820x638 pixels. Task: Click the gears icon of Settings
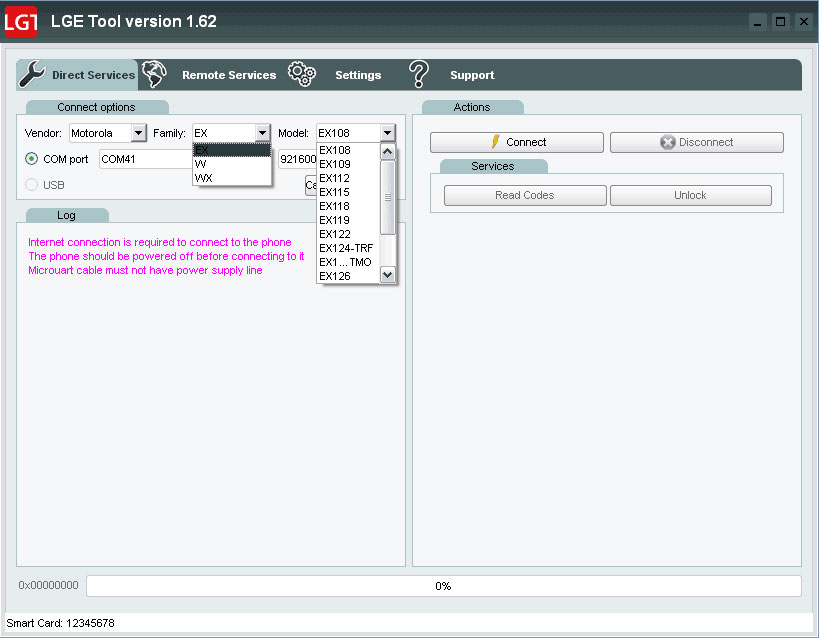(302, 74)
